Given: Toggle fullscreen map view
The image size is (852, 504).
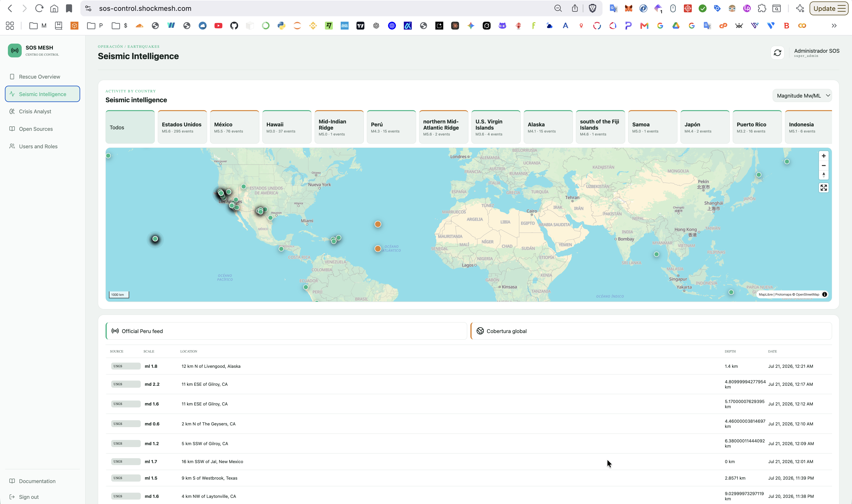Looking at the screenshot, I should coord(823,188).
